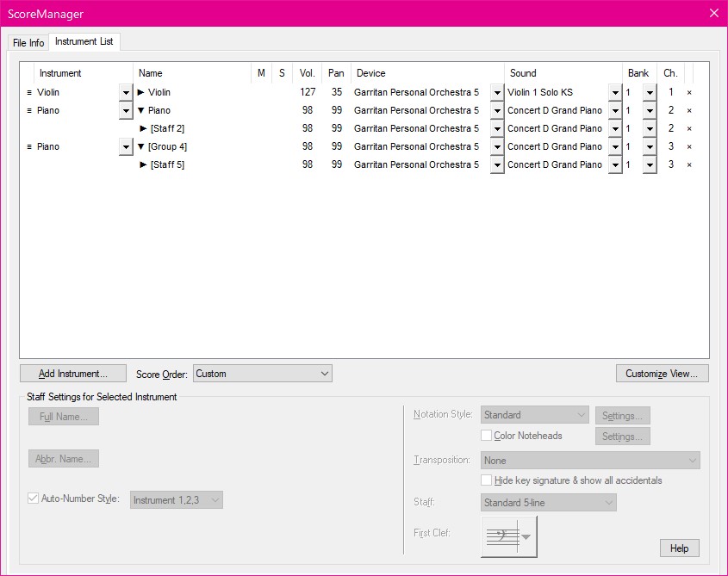Open the First Clef bass clef selector
Screen dimensions: 728x576
(x=508, y=536)
